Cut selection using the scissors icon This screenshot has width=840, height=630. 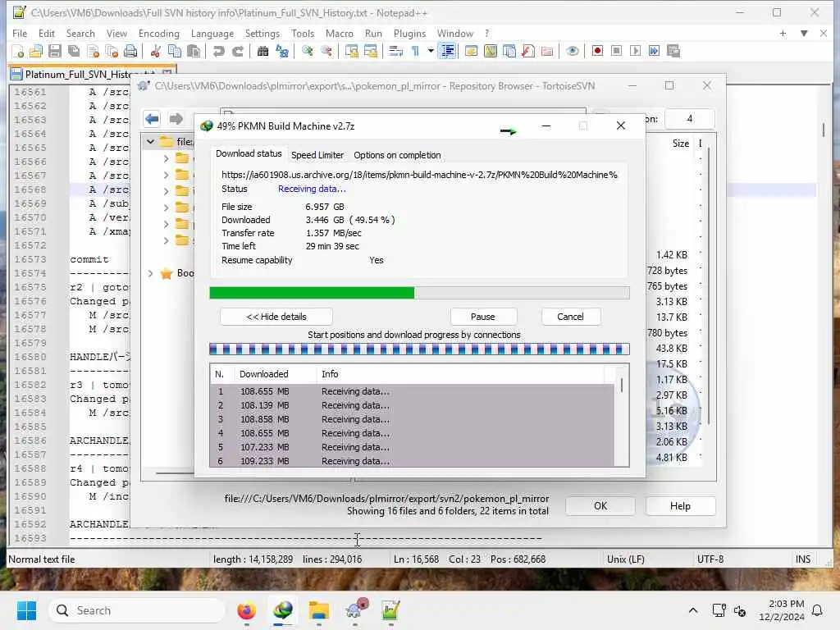coord(155,52)
